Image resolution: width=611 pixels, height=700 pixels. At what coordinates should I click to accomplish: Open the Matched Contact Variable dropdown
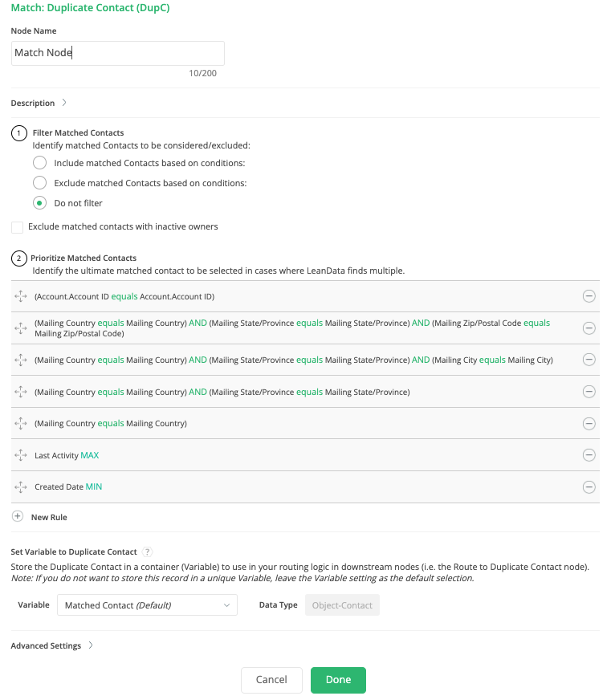click(x=147, y=604)
